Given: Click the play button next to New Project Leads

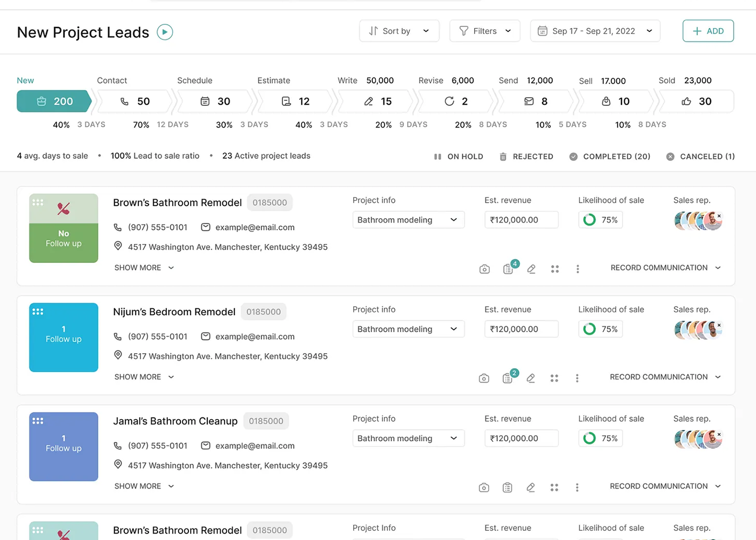Looking at the screenshot, I should click(x=165, y=32).
